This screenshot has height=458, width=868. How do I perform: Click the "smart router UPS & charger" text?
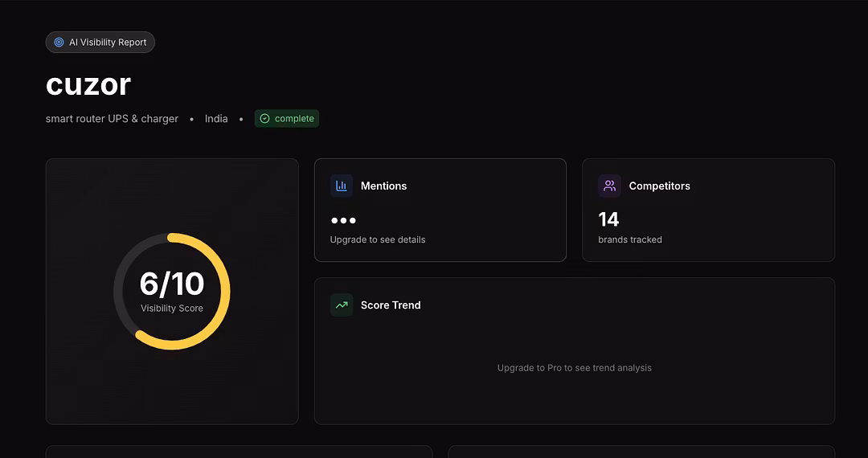[x=112, y=119]
